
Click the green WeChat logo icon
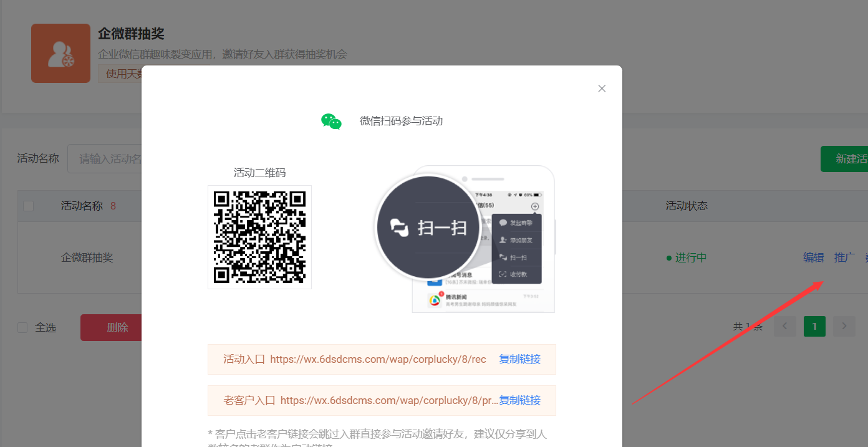pyautogui.click(x=331, y=121)
